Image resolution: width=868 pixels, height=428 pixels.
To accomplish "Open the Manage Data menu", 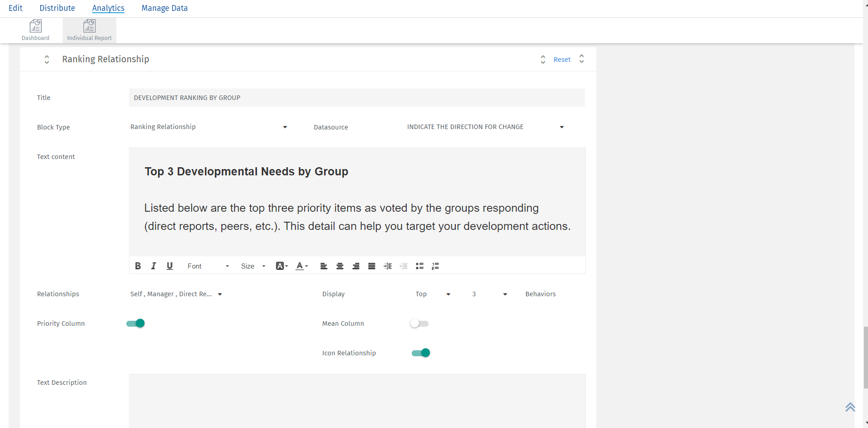I will (x=164, y=8).
